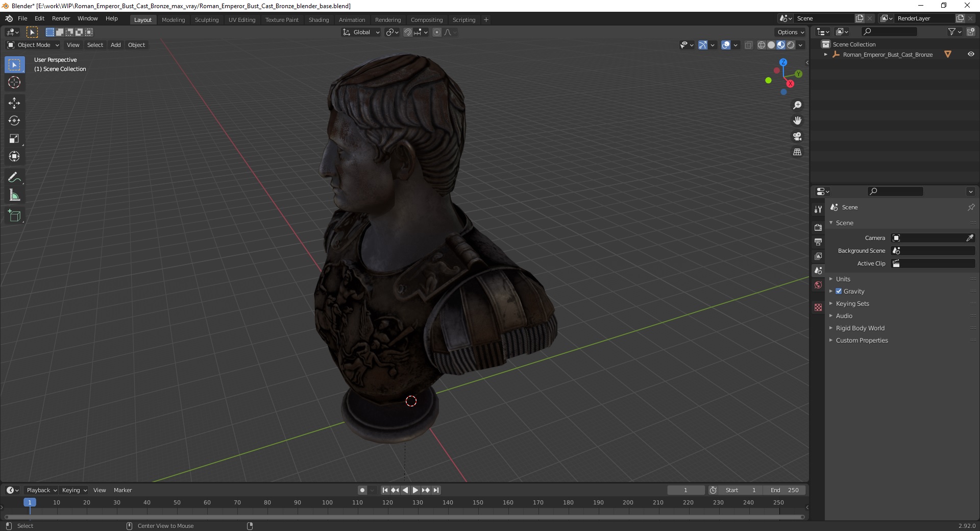Switch to wireframe viewport shading
This screenshot has width=980, height=531.
(x=762, y=45)
